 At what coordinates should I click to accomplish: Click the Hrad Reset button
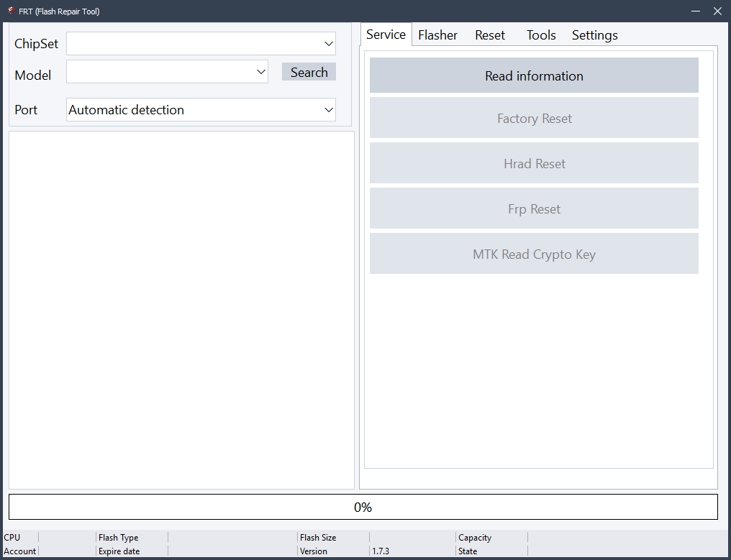coord(534,163)
